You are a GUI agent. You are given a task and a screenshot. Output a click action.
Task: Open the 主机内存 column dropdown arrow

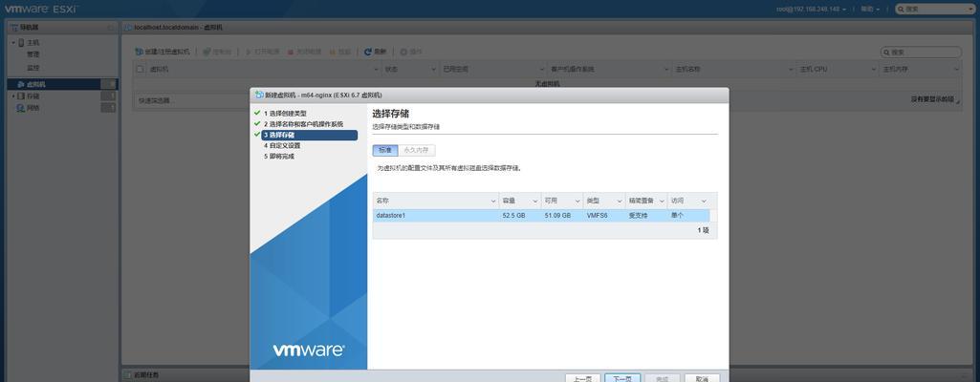tap(956, 70)
